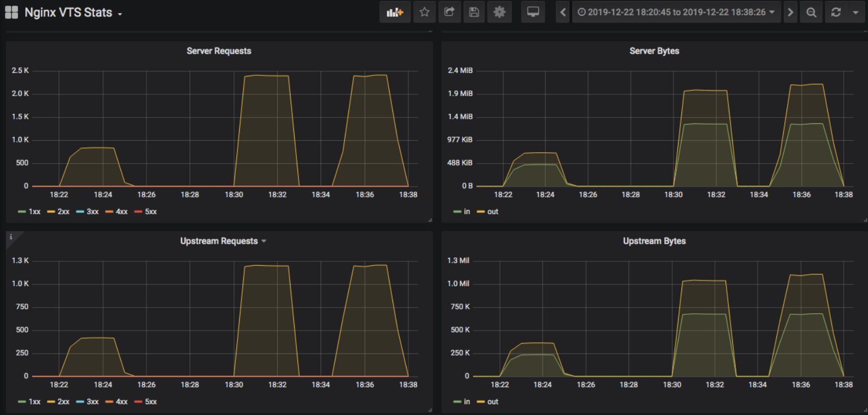Screen dimensions: 868x415
Task: Toggle 2xx series in Server Requests legend
Action: pyautogui.click(x=58, y=211)
